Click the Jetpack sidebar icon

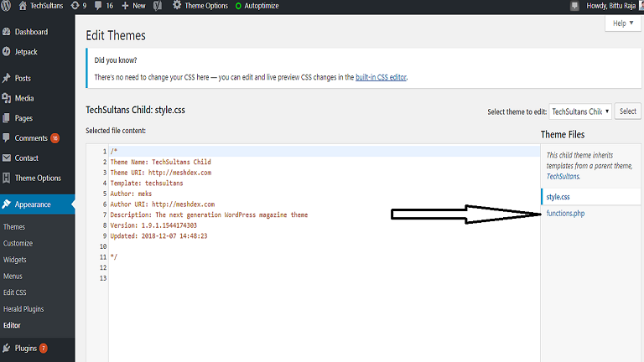click(6, 52)
